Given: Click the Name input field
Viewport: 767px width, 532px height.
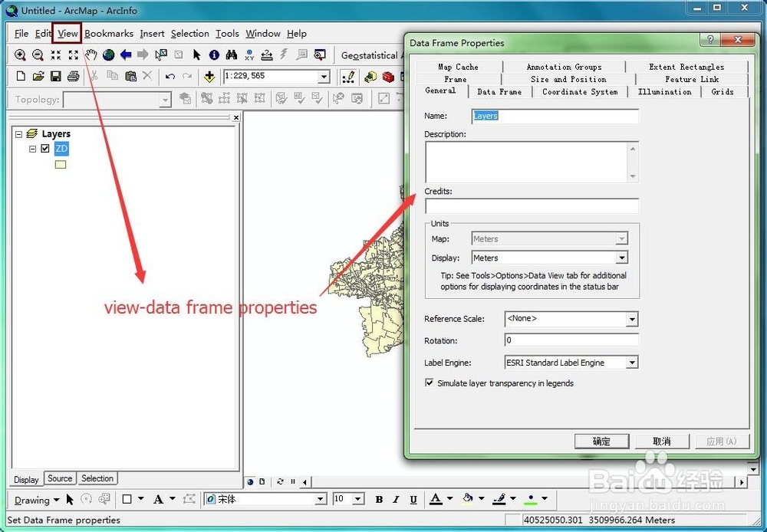Looking at the screenshot, I should coord(555,116).
